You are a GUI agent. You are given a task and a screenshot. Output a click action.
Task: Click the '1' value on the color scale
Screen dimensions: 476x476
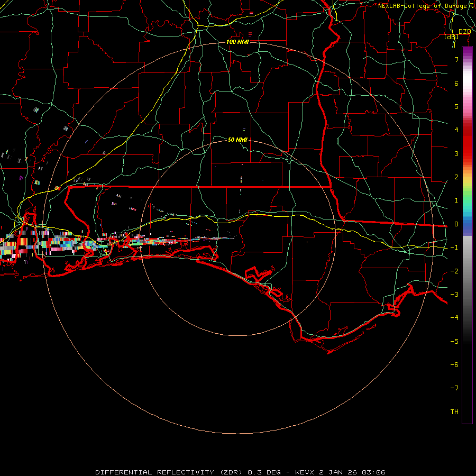[x=456, y=200]
